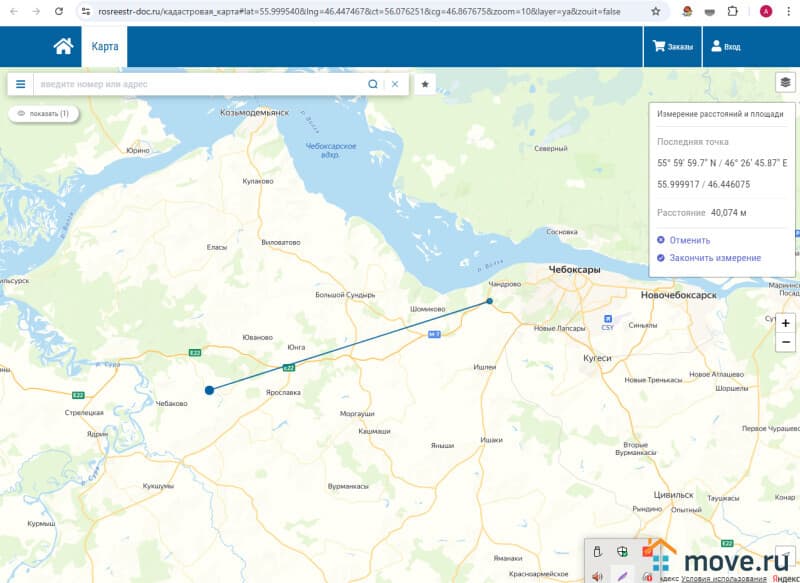Viewport: 800px width, 583px height.
Task: Click "Отменить" in measurement panel
Action: (x=689, y=240)
